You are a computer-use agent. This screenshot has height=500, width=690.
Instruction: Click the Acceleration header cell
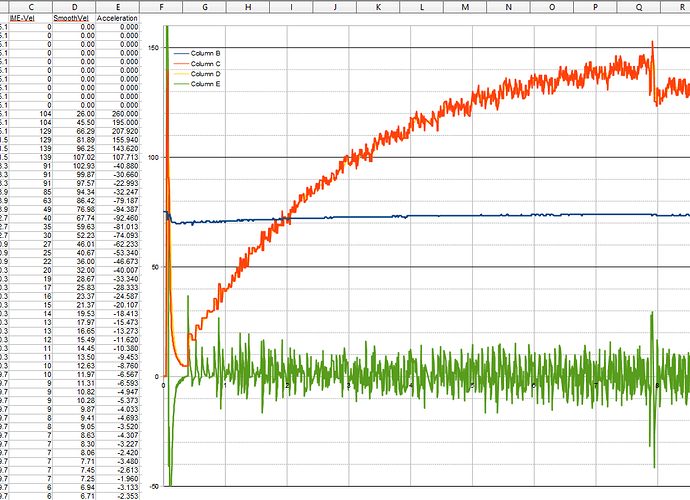(118, 18)
